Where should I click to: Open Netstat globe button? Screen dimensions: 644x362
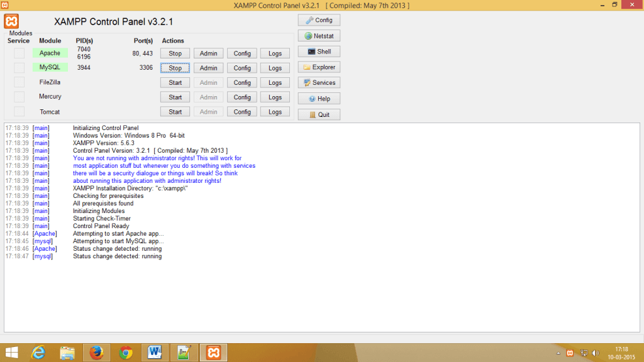(319, 36)
